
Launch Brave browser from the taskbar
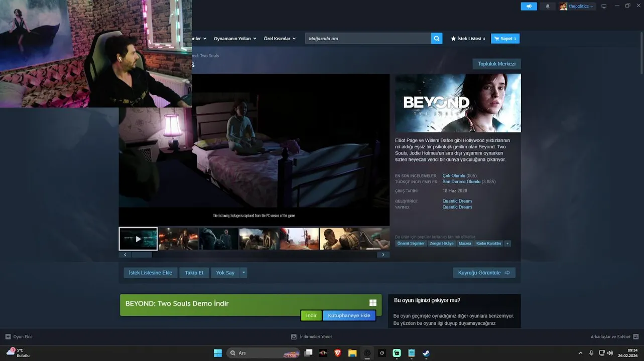pos(338,353)
